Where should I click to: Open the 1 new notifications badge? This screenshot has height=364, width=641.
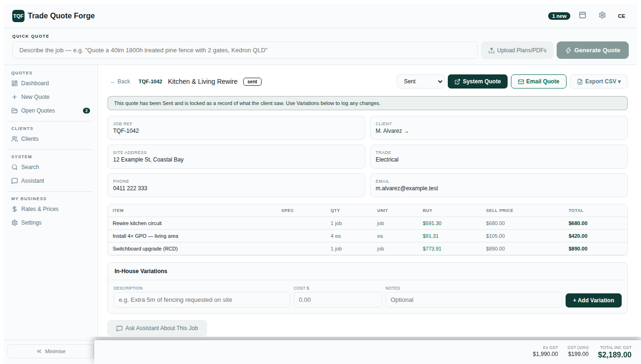tap(559, 16)
